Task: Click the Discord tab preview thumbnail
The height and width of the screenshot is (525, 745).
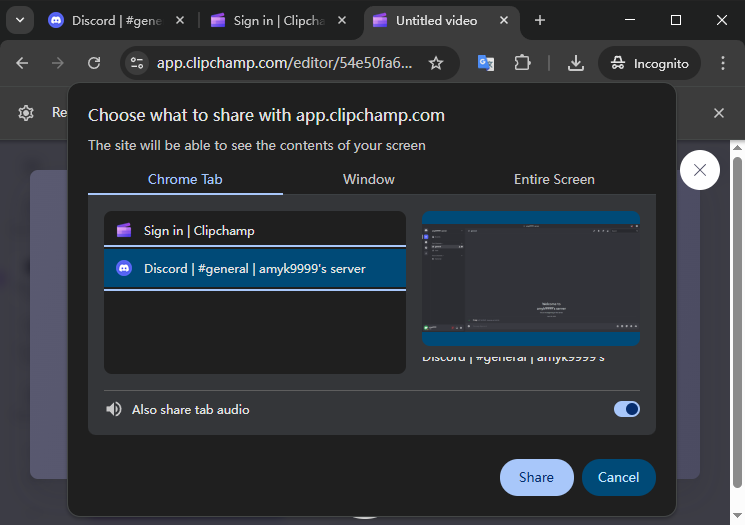Action: pos(531,278)
